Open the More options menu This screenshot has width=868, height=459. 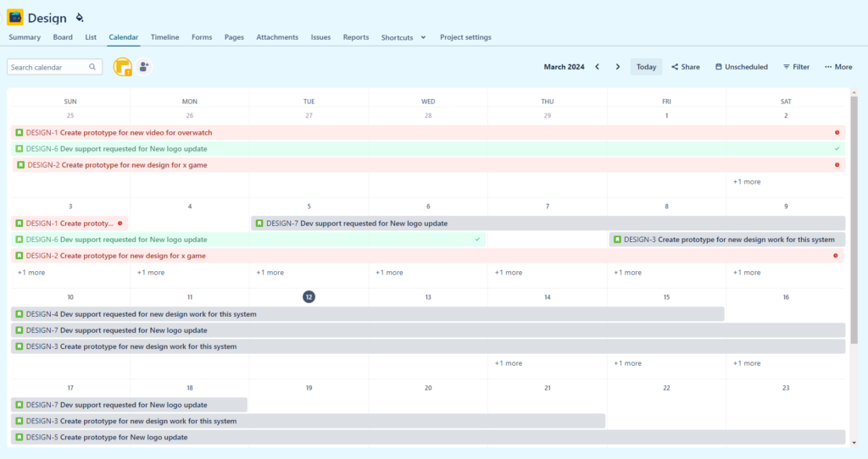838,67
